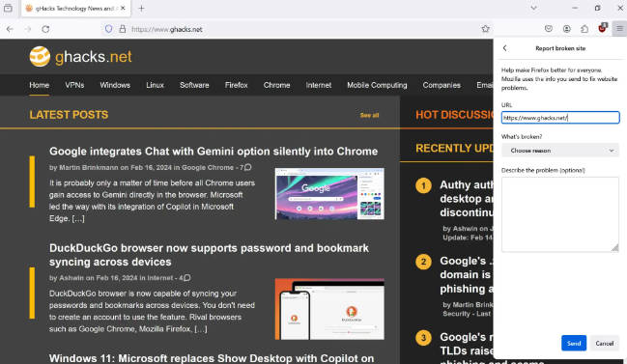Open the extensions puzzle icon

coord(584,29)
